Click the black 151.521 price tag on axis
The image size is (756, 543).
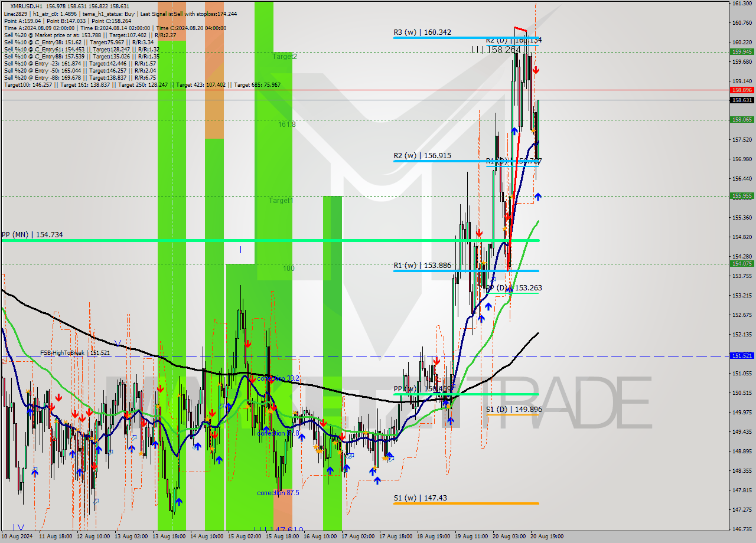pos(742,356)
